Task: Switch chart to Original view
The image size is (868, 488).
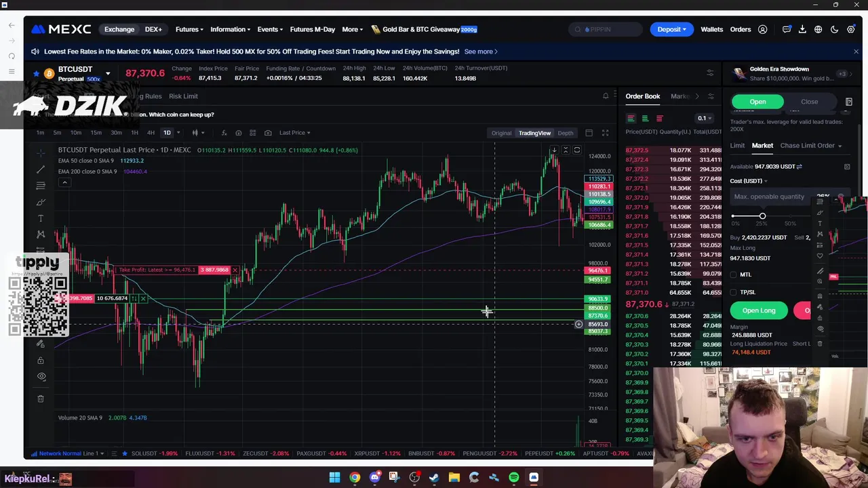Action: (502, 133)
